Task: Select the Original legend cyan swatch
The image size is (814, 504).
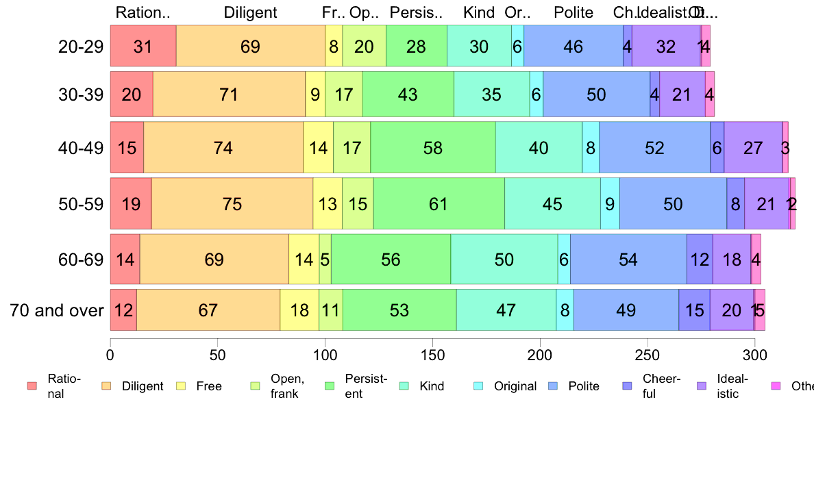Action: (479, 386)
